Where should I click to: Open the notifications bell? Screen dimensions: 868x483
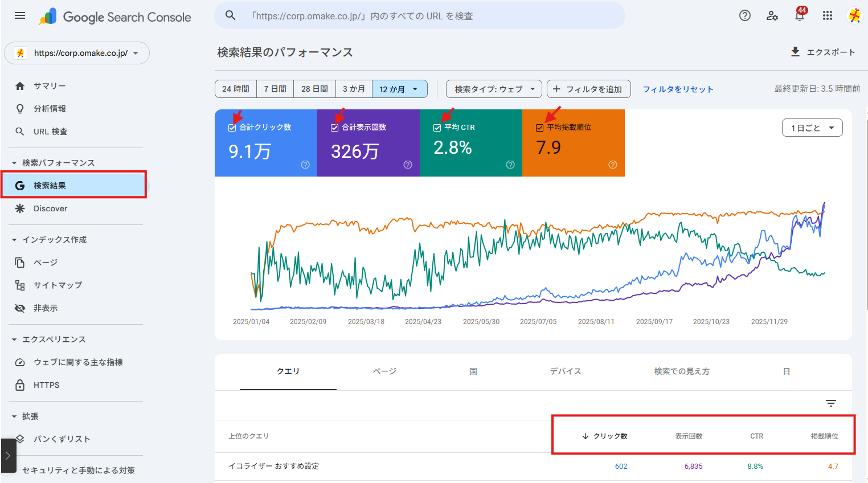click(x=800, y=15)
